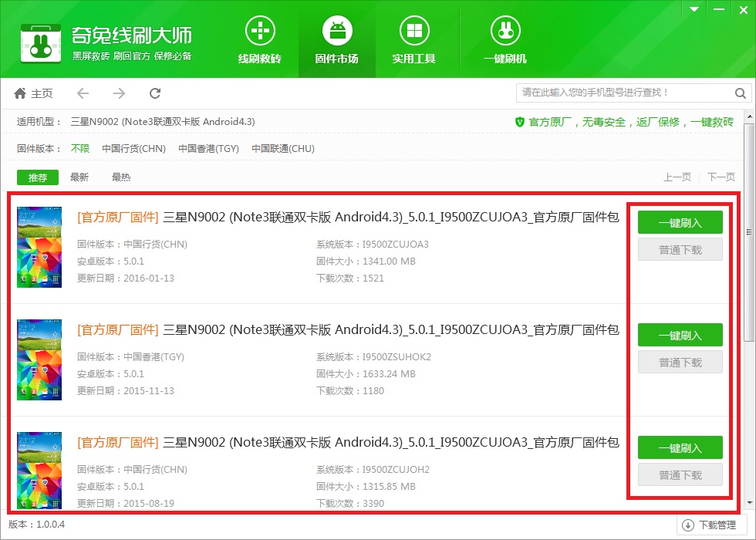Image resolution: width=756 pixels, height=540 pixels.
Task: Navigate back with the left arrow
Action: 83,93
